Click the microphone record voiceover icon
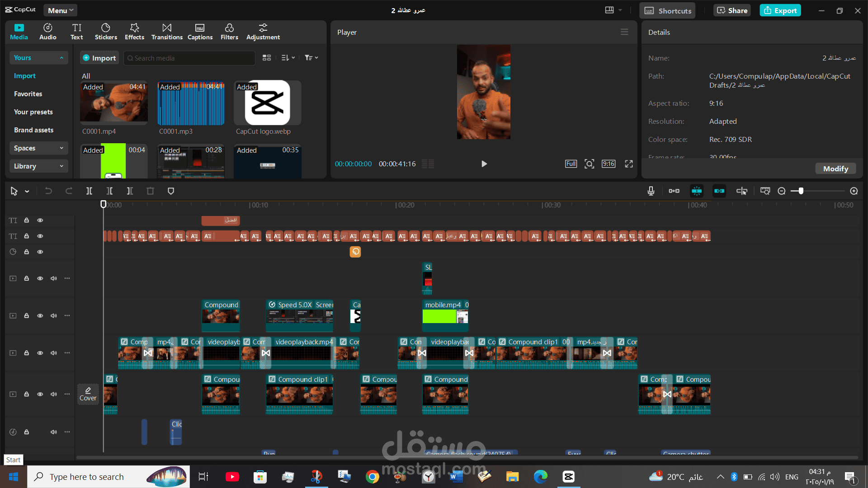Image resolution: width=868 pixels, height=488 pixels. pyautogui.click(x=651, y=191)
